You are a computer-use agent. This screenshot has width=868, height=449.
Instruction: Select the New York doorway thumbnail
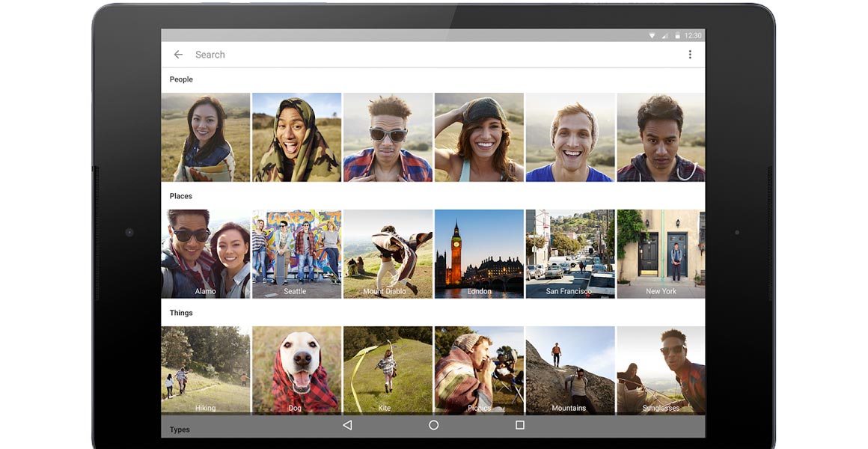click(x=661, y=254)
